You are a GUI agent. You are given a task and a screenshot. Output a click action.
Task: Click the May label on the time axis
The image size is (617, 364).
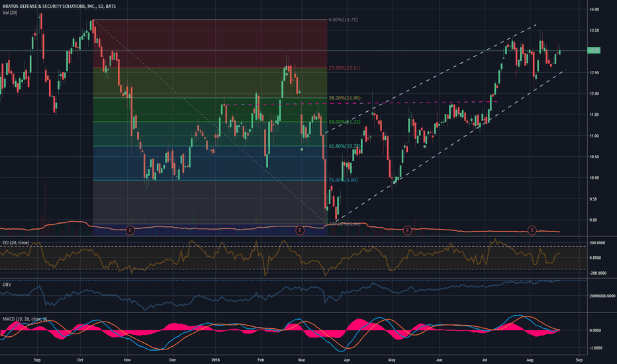pos(391,359)
